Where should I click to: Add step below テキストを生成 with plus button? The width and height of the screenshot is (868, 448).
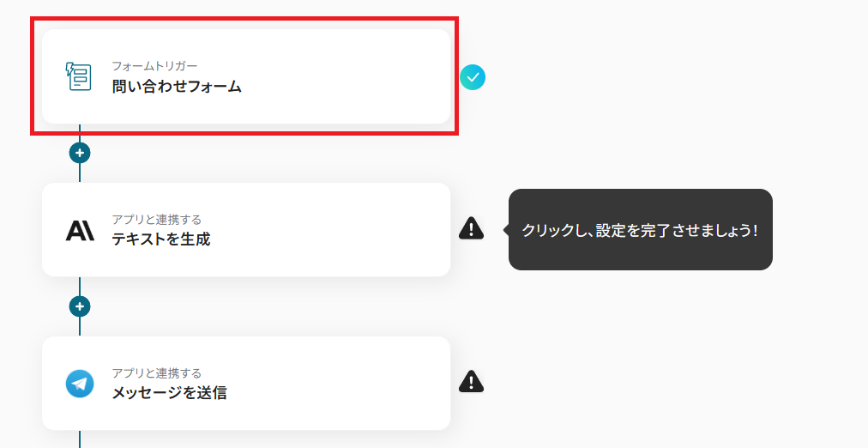(80, 306)
